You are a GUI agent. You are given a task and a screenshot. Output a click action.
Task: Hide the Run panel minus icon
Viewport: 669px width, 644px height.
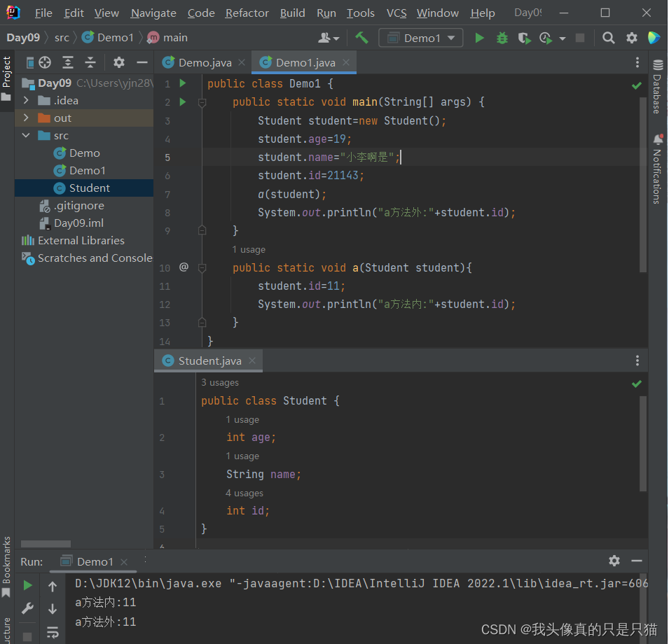(637, 561)
